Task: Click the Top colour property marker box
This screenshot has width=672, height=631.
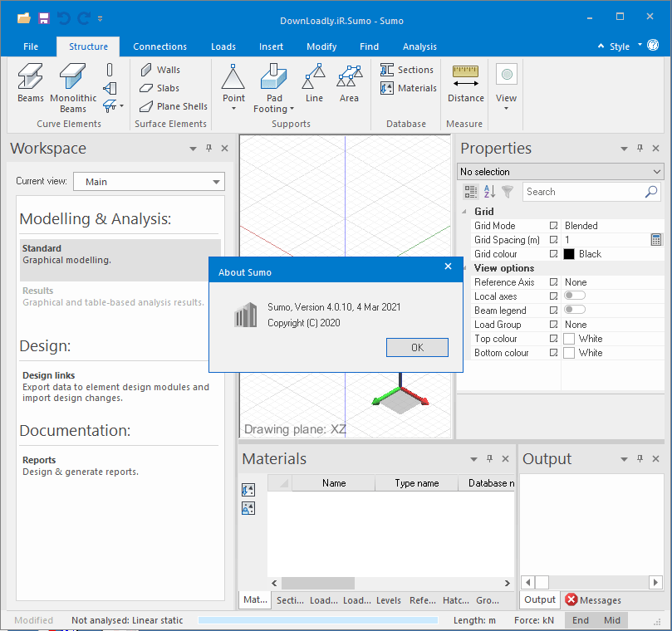Action: [553, 339]
